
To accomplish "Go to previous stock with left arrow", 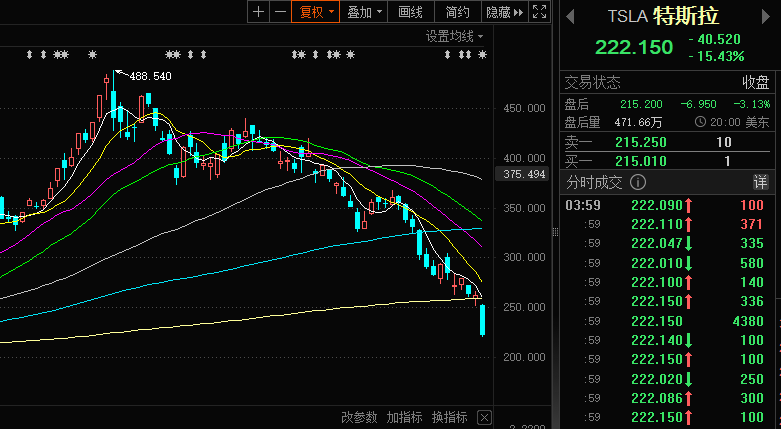I will pos(570,16).
